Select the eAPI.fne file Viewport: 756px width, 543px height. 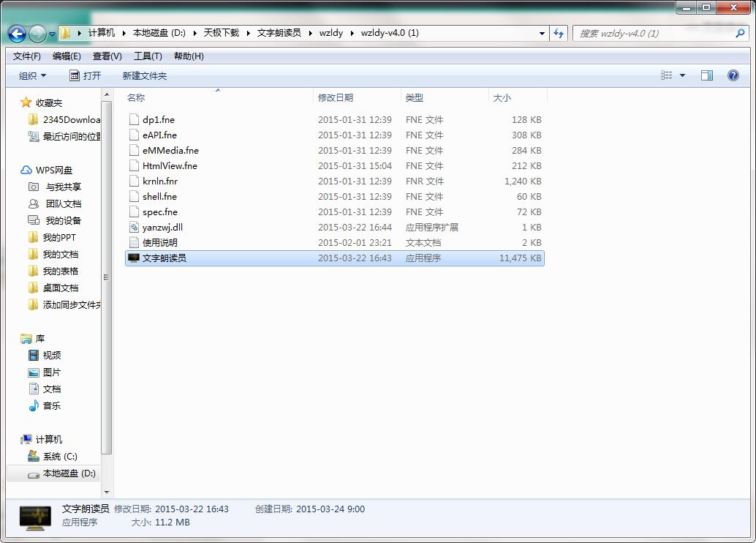pos(335,135)
